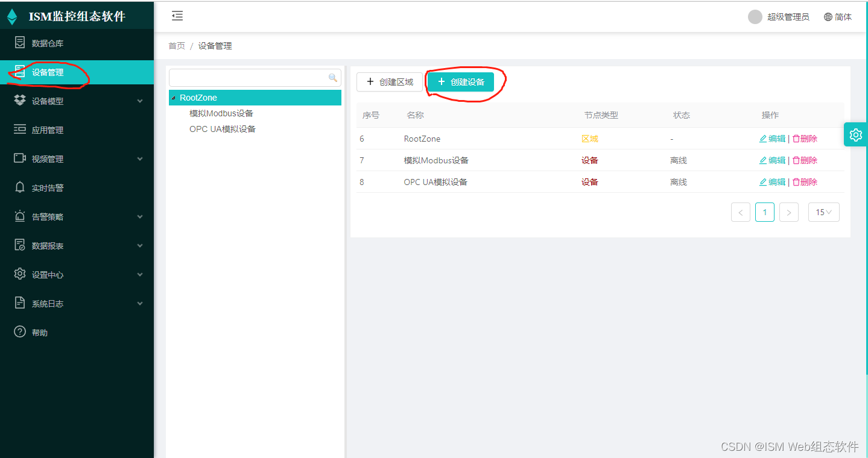Click 离线 status in row 7
The height and width of the screenshot is (458, 868).
[679, 160]
